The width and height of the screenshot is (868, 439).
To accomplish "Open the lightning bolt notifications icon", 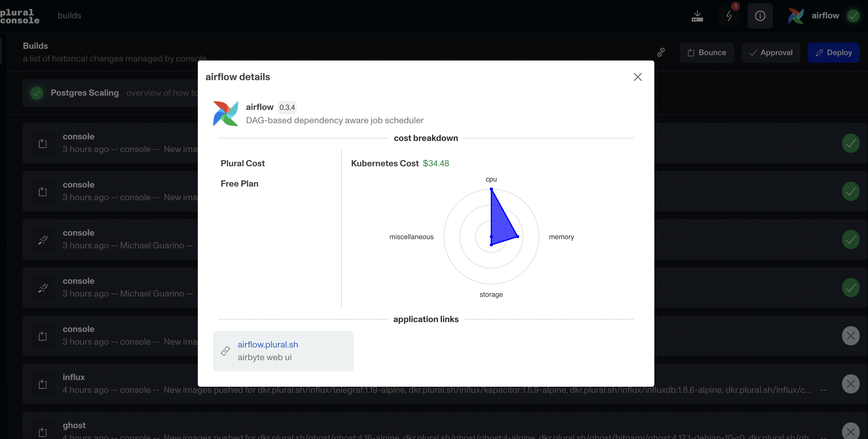I will (x=729, y=16).
